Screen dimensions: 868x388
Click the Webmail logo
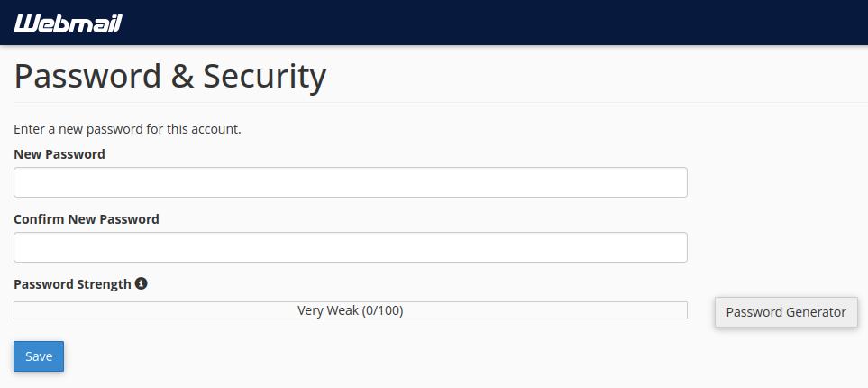(x=68, y=23)
